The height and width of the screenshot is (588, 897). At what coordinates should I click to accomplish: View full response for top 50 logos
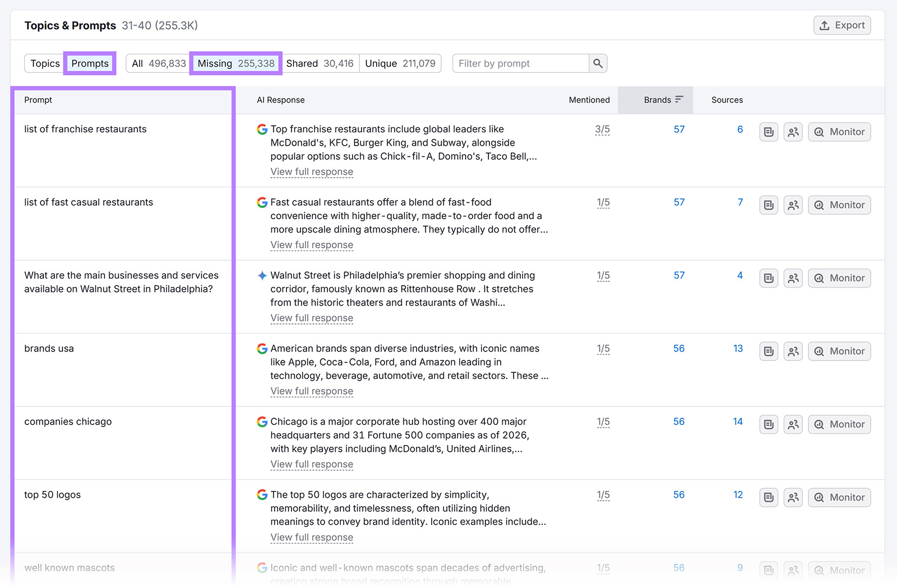pos(312,538)
